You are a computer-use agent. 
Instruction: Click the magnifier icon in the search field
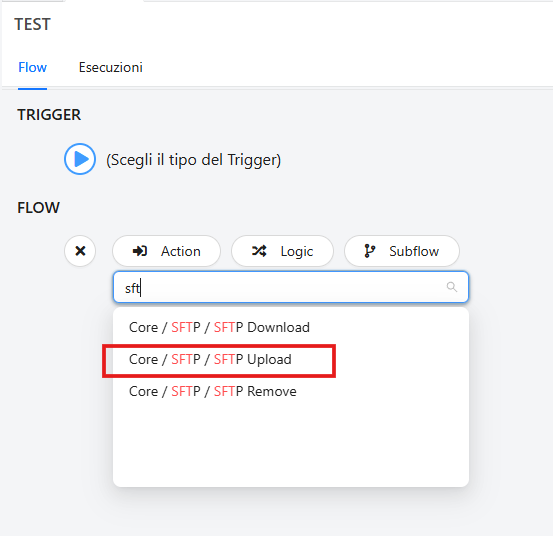click(452, 287)
